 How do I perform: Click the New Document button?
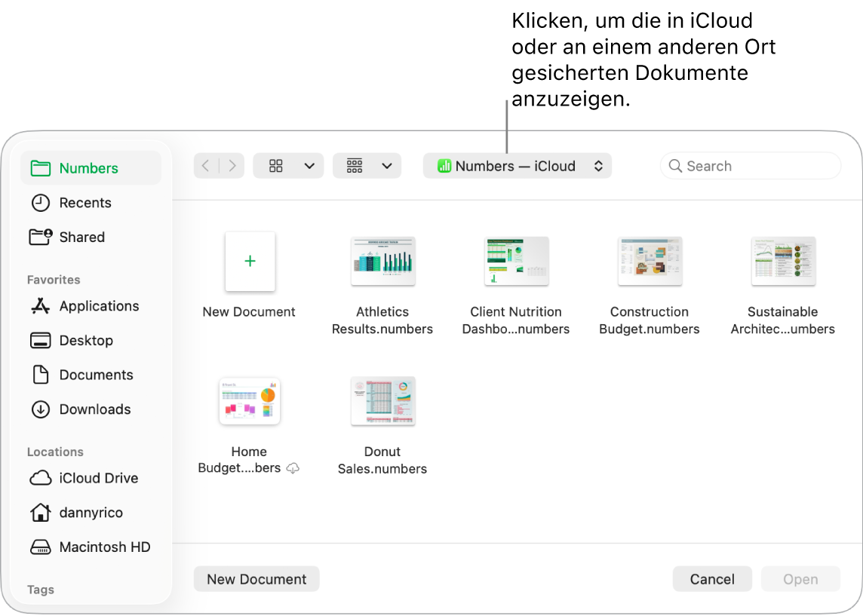pos(256,578)
